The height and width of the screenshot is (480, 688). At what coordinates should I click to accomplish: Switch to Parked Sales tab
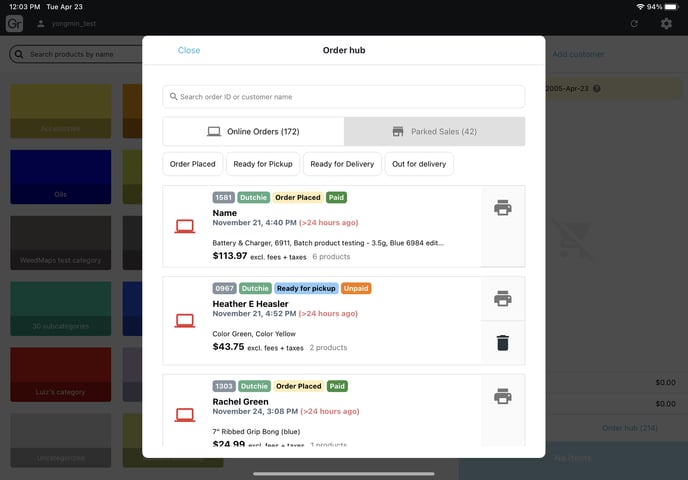click(434, 131)
